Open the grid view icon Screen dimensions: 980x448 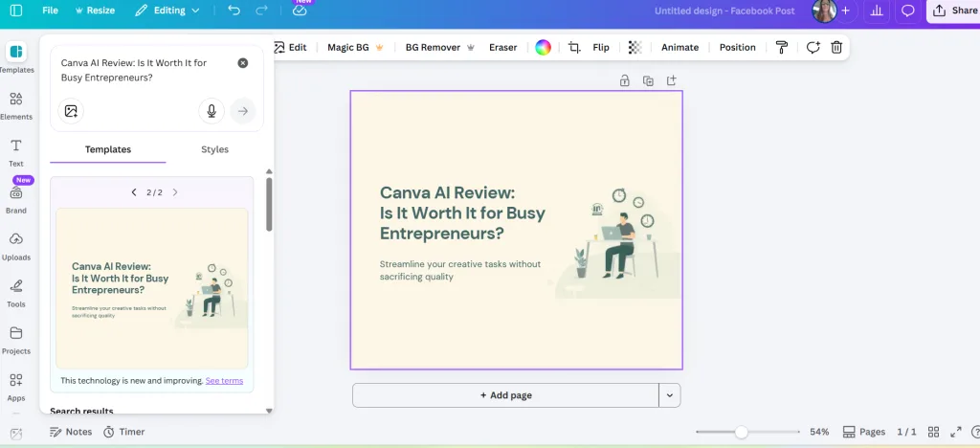[933, 432]
